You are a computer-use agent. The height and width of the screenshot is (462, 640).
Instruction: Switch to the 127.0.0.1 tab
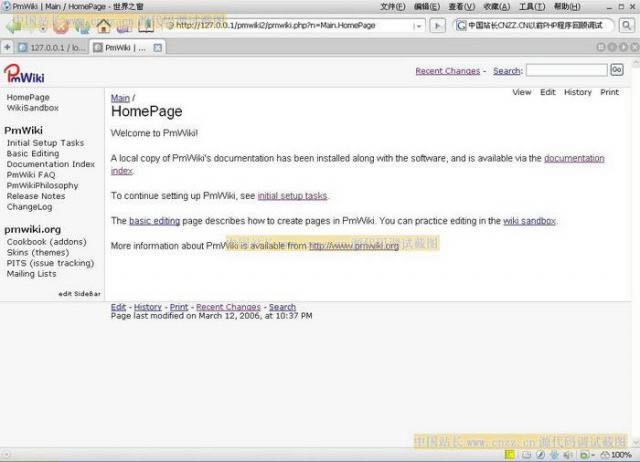[x=52, y=47]
